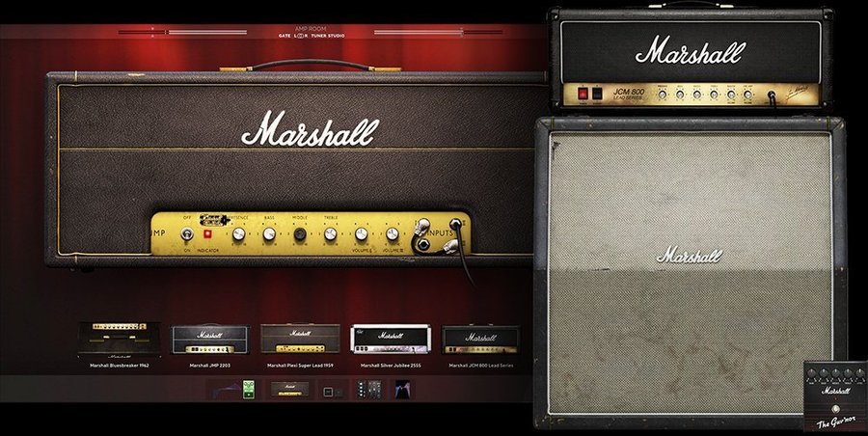Switch to Studio view in top bar
This screenshot has width=868, height=436.
(x=336, y=36)
